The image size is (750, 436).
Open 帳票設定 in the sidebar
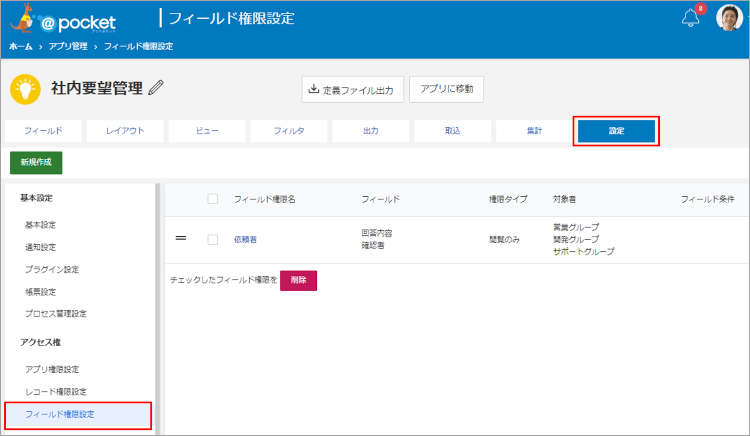pos(41,292)
